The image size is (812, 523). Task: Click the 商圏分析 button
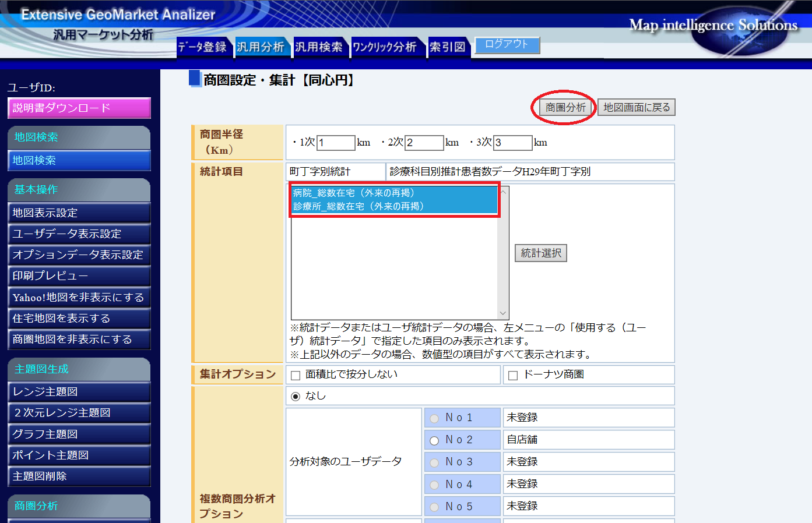565,107
